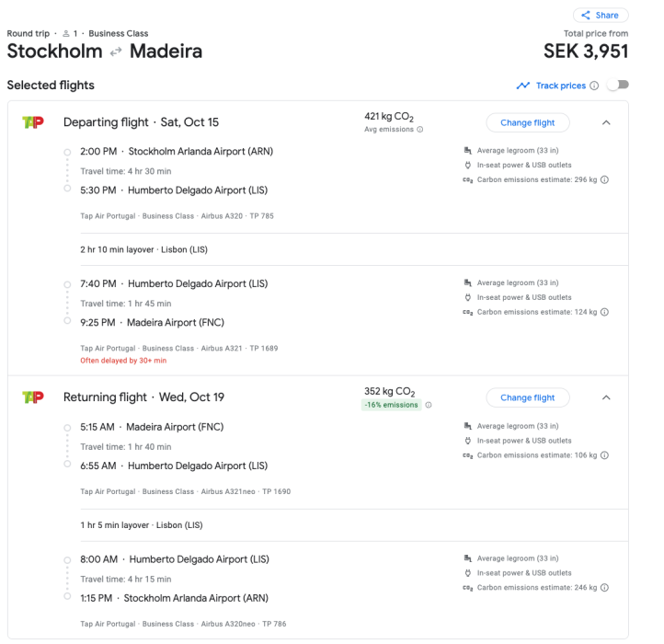Click Avg emissions info icon
This screenshot has height=644, width=664.
coord(420,130)
